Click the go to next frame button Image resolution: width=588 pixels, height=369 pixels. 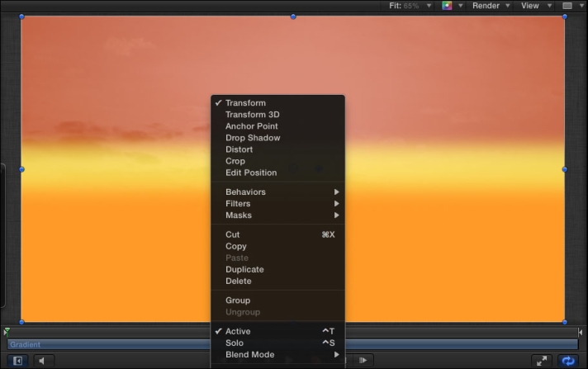[x=362, y=361]
